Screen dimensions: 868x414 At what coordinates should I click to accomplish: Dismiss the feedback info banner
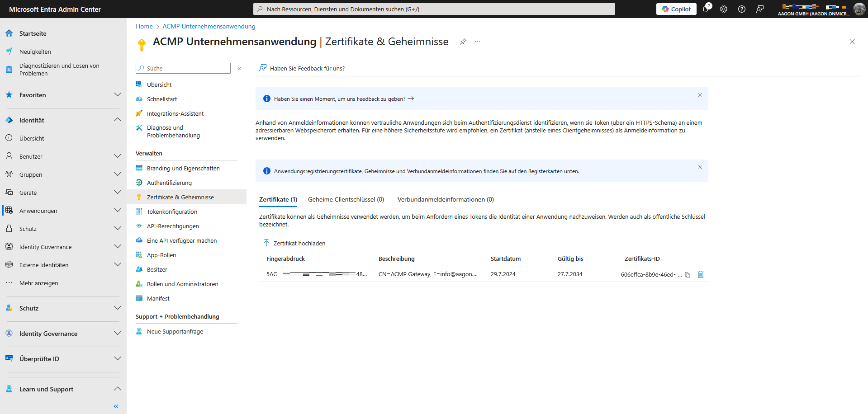click(x=700, y=95)
